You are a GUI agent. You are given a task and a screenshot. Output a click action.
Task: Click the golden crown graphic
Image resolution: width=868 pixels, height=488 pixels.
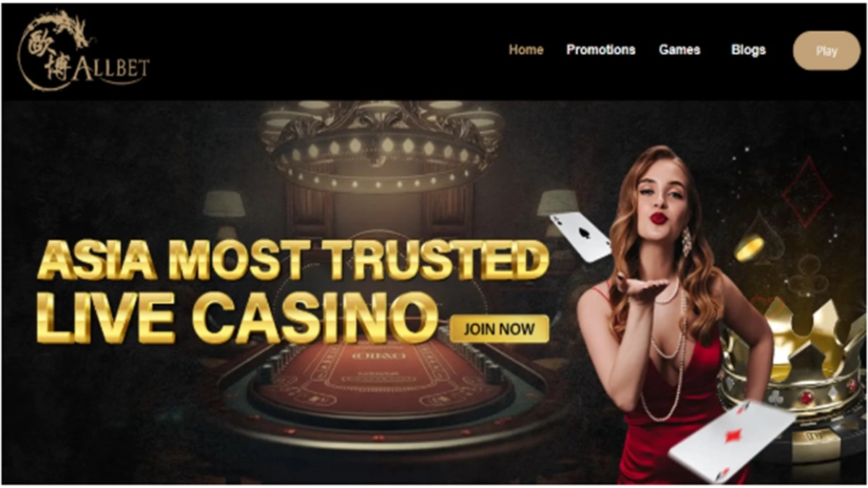point(792,358)
